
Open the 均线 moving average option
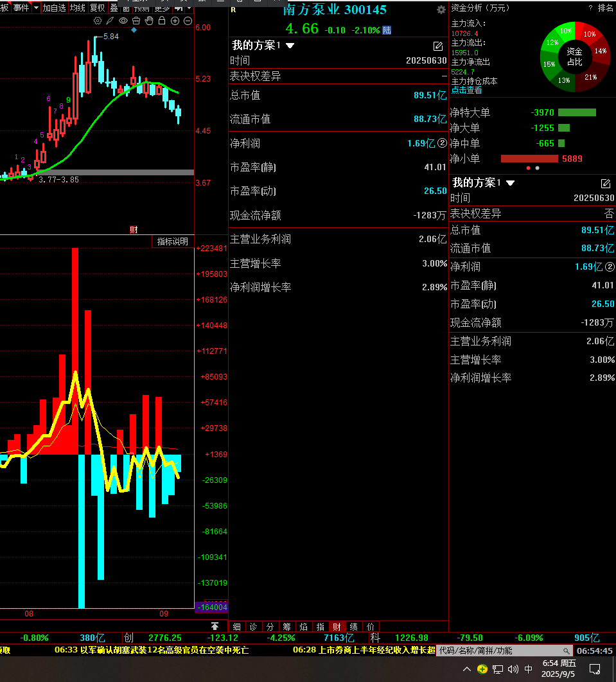point(78,8)
